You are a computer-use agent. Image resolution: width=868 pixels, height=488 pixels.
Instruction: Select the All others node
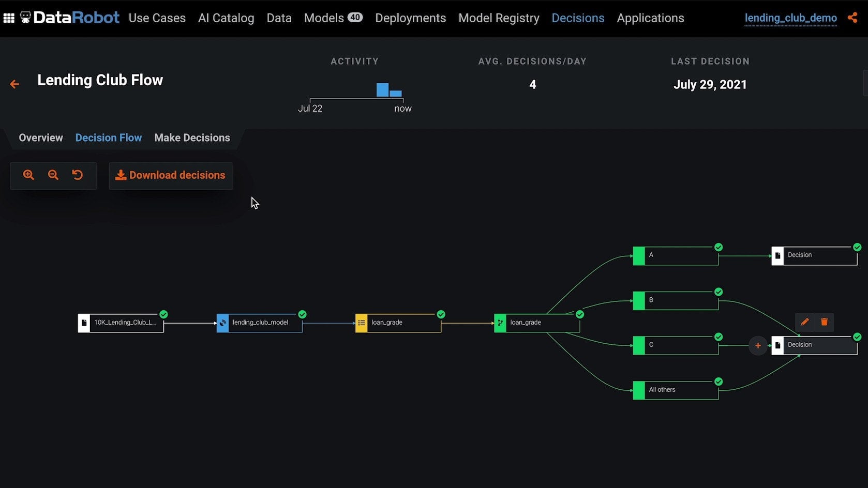pyautogui.click(x=676, y=390)
